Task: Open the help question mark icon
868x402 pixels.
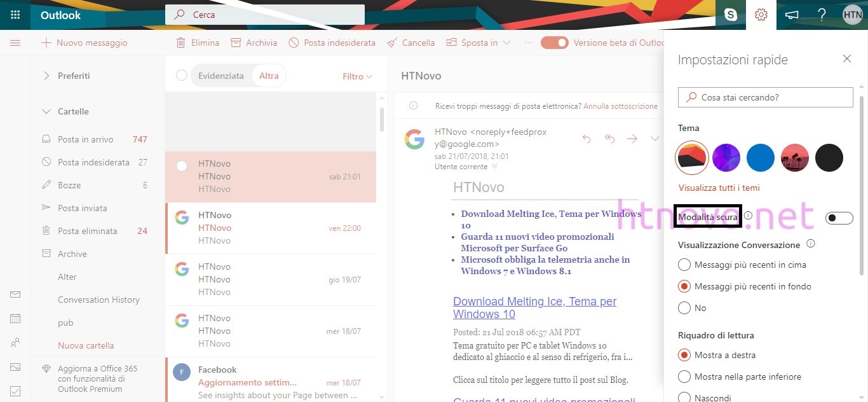Action: click(822, 15)
